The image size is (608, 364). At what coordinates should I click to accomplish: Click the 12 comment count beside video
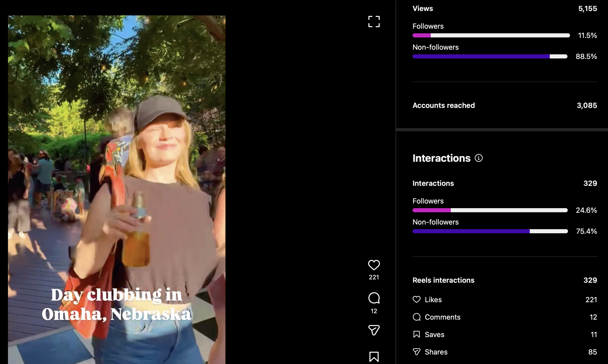coord(374,311)
